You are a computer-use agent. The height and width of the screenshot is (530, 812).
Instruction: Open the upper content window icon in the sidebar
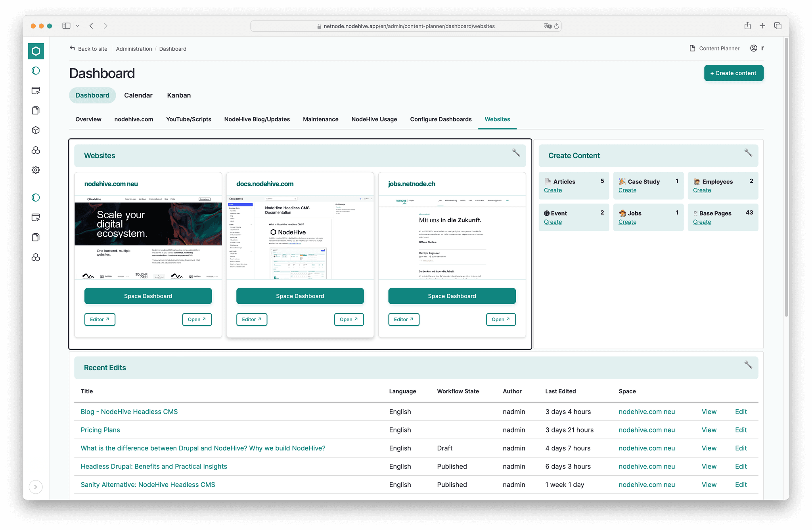pyautogui.click(x=36, y=91)
